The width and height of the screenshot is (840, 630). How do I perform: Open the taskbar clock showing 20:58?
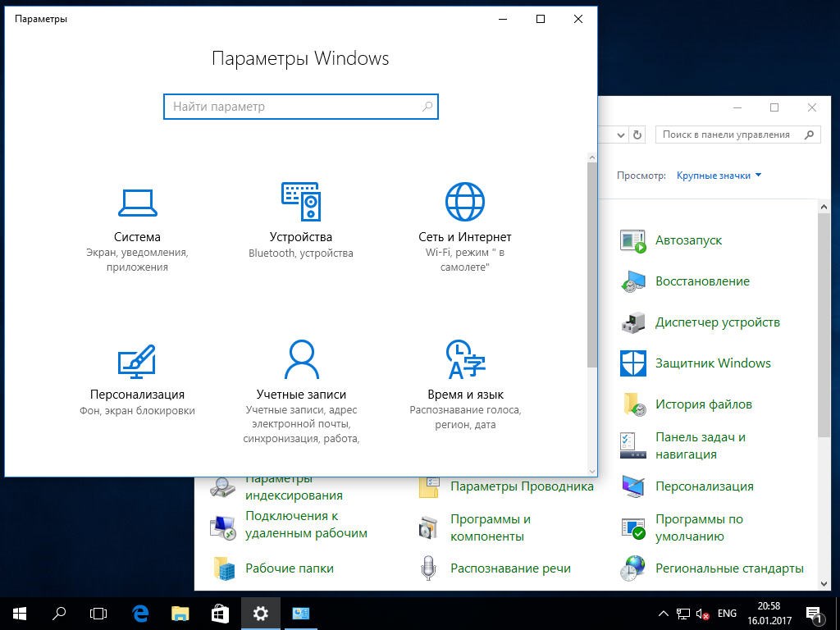769,614
